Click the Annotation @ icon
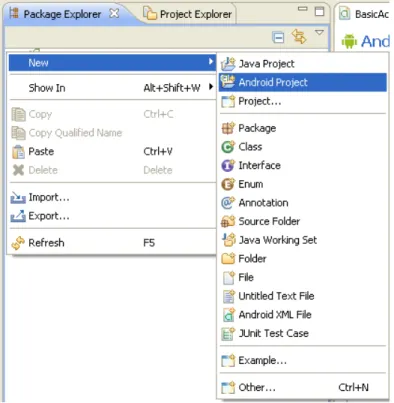The height and width of the screenshot is (403, 394). coord(228,203)
